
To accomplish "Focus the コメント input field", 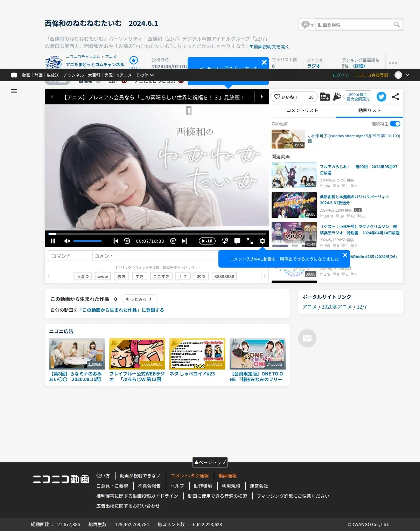I will coord(155,256).
